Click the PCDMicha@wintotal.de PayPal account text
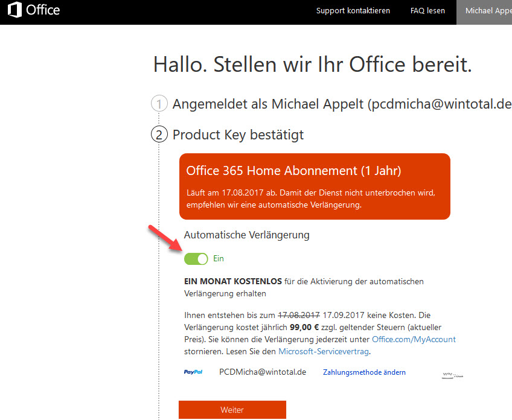 click(x=263, y=372)
